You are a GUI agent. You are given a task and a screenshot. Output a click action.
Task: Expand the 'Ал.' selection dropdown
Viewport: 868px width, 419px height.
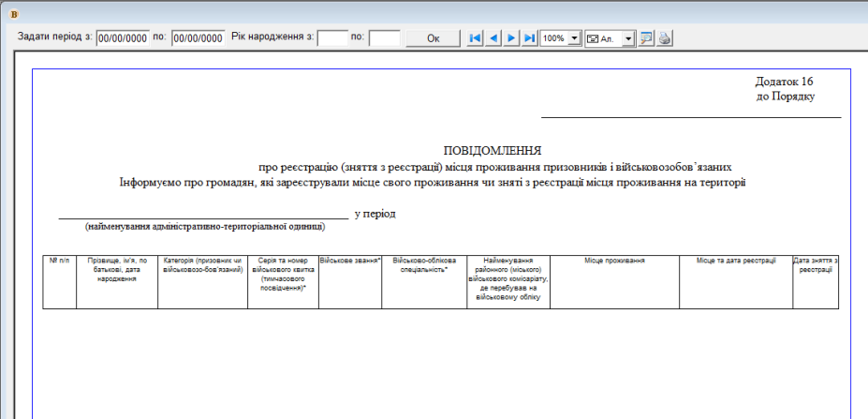[x=628, y=38]
